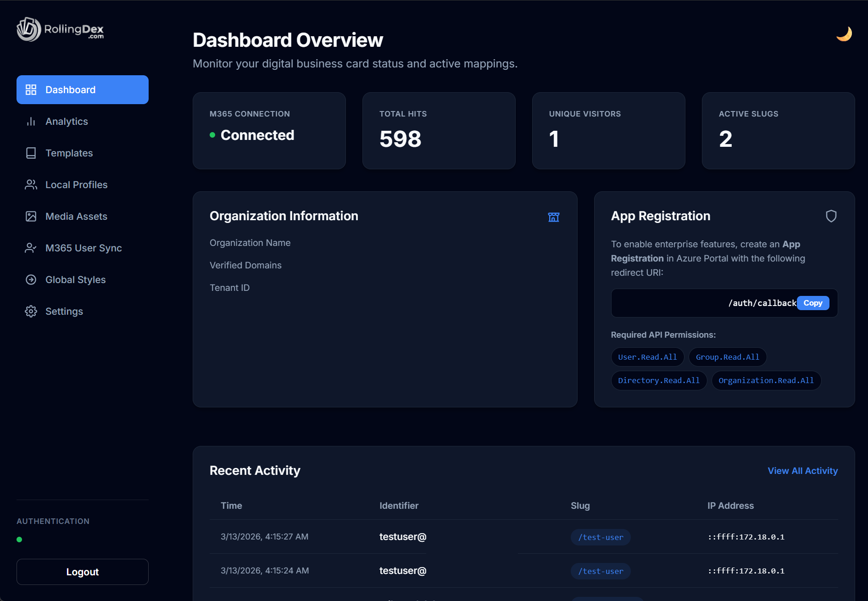
Task: Navigate to Analytics in the sidebar
Action: coord(67,121)
